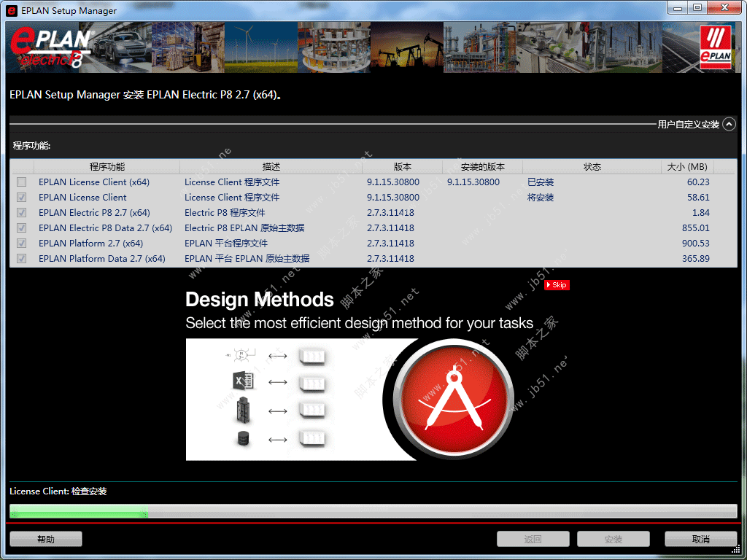Viewport: 747px width, 560px height.
Task: Select the EPLAN Platform Data 2.7 (x64) name
Action: [x=102, y=258]
